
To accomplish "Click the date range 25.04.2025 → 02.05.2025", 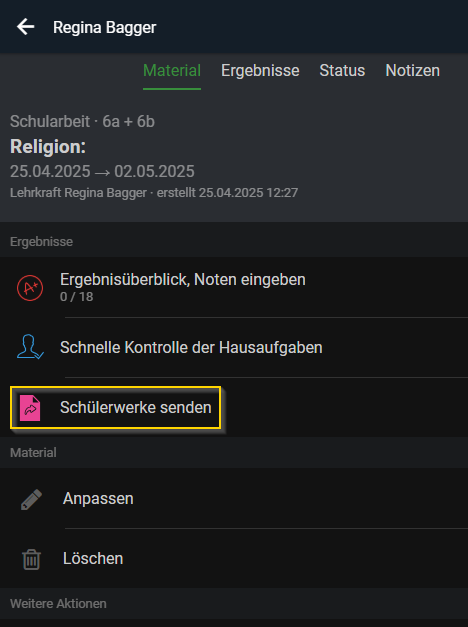I will (x=102, y=172).
